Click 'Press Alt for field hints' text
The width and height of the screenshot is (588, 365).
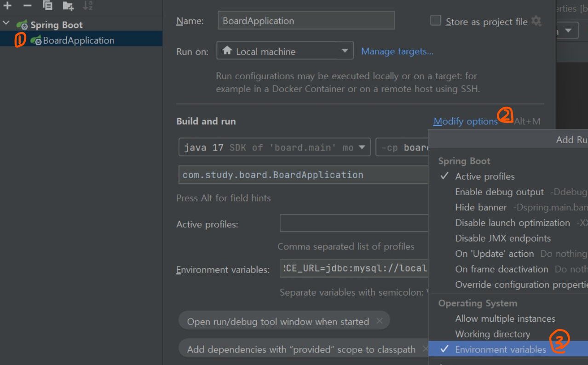point(224,198)
